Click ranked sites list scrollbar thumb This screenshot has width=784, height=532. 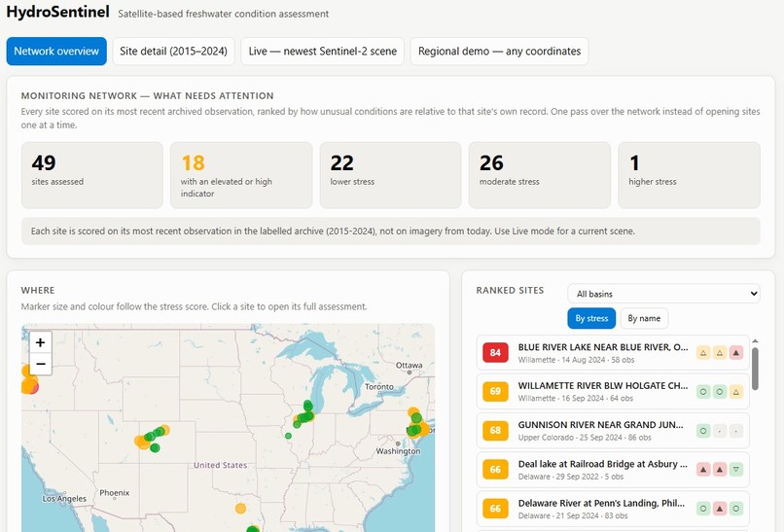click(755, 369)
